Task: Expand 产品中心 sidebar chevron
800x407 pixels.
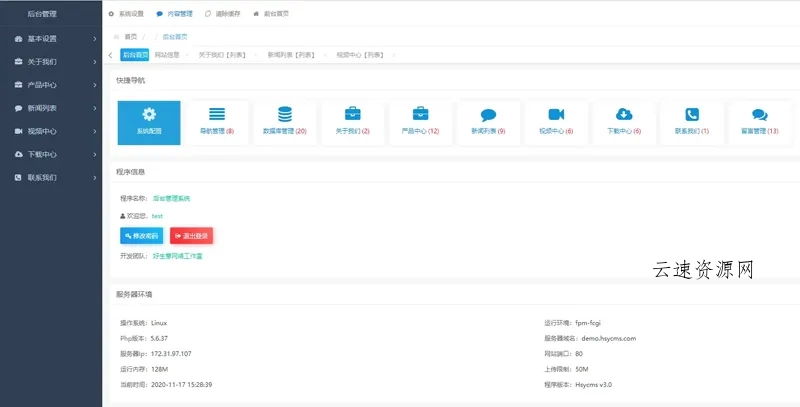Action: coord(95,85)
